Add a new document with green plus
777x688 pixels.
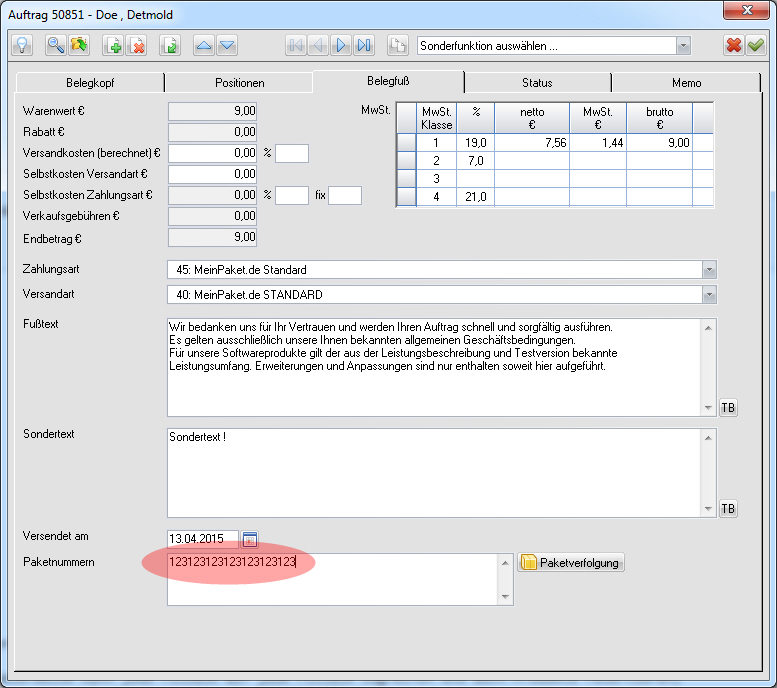coord(113,46)
